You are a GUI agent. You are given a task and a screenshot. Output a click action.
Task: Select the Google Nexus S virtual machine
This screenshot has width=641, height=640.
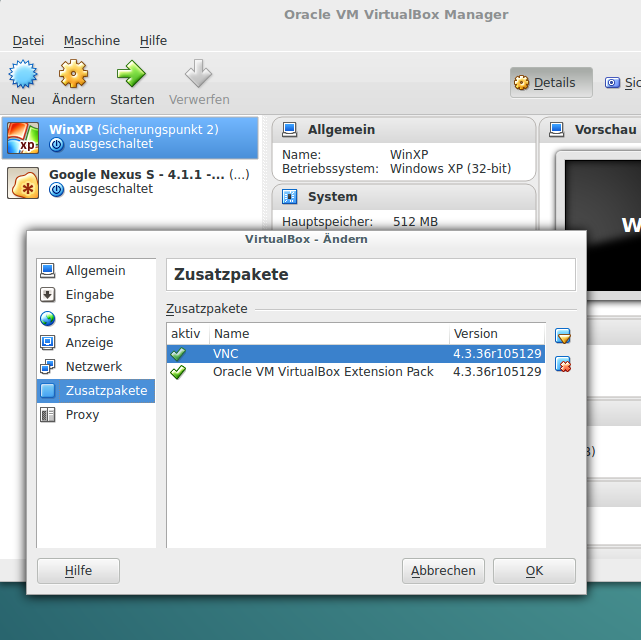130,182
